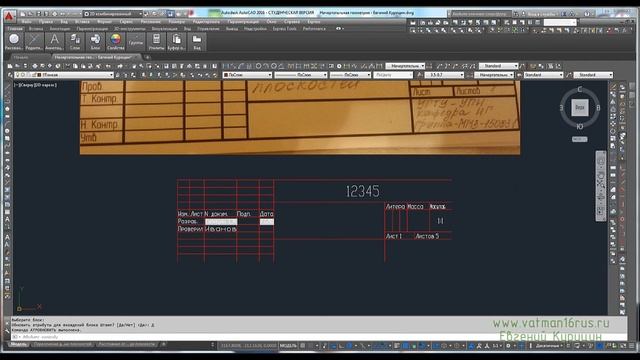Open workspace switching gear in status bar
Viewport: 640px width, 360px height.
(508, 346)
